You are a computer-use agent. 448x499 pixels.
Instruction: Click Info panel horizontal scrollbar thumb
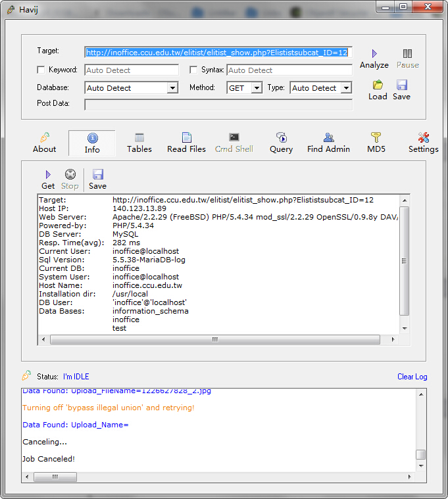click(x=215, y=339)
